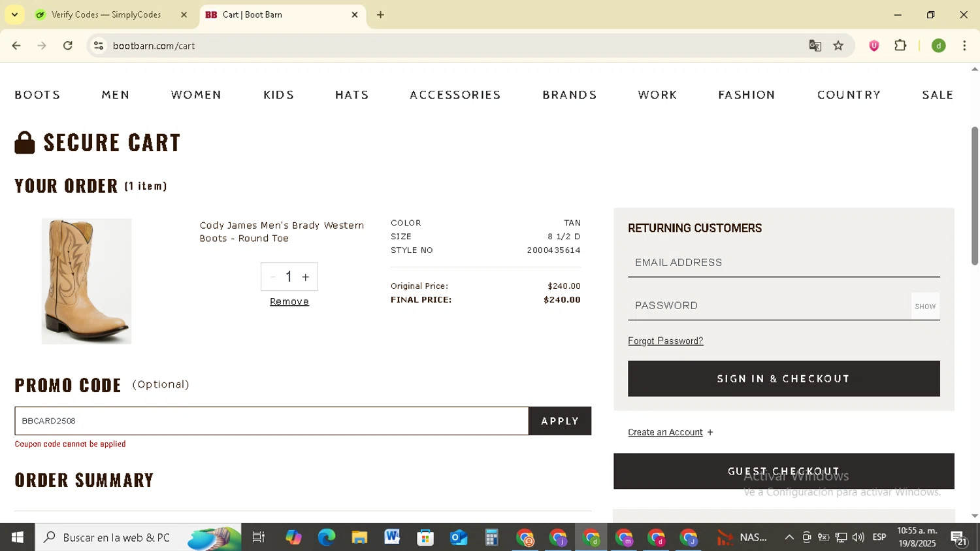This screenshot has width=980, height=551.
Task: Open the ACCESSORIES navigation menu
Action: [x=455, y=95]
